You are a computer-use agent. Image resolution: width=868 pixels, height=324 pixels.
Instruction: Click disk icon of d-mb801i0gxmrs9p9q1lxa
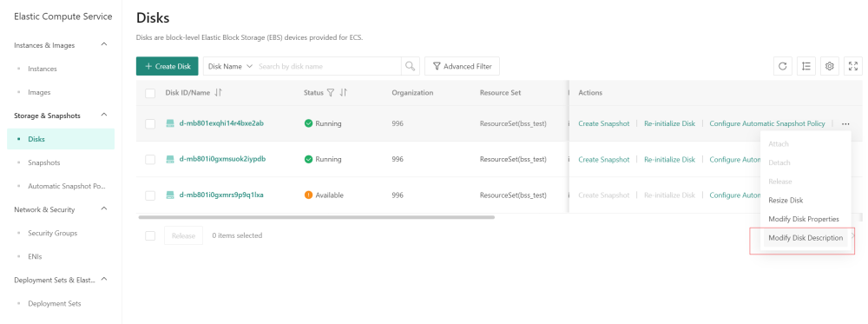tap(170, 195)
